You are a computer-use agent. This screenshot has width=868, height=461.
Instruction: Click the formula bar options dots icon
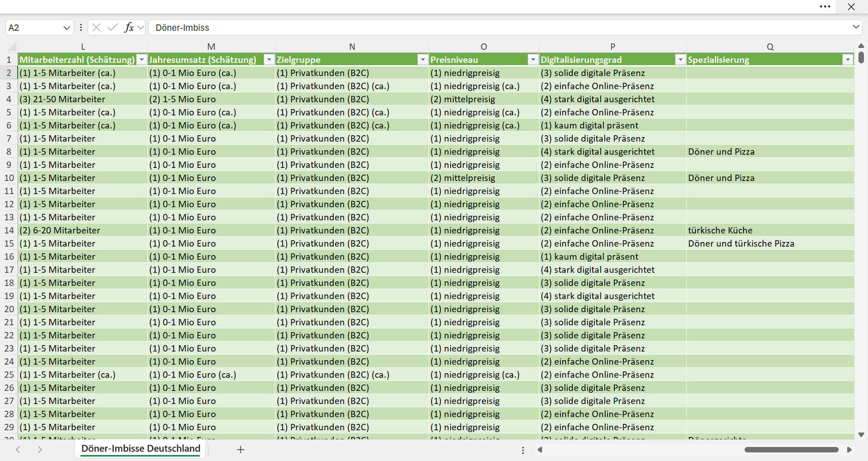point(81,28)
